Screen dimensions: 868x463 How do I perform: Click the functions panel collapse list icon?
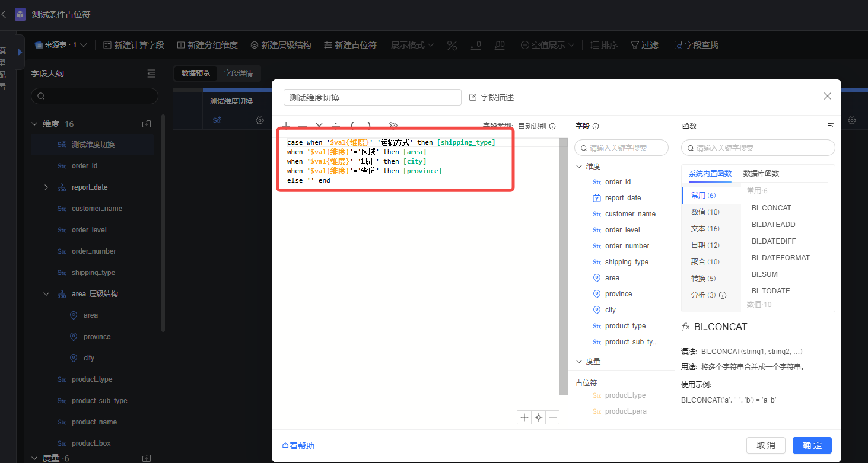coord(830,126)
